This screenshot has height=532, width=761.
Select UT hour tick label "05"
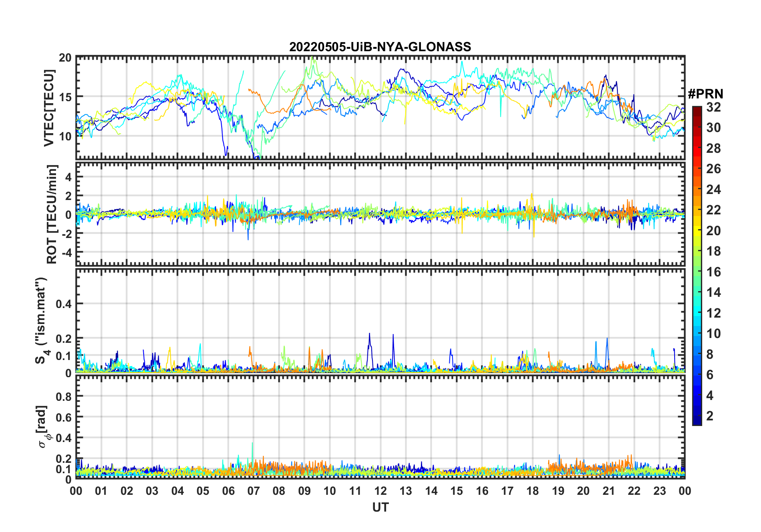pos(203,491)
